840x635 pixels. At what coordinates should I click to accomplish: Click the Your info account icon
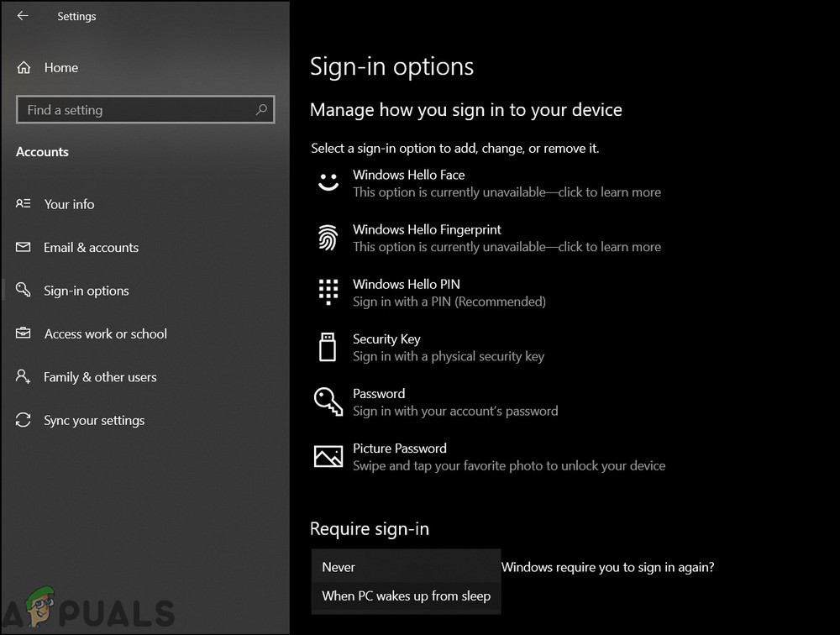point(23,204)
